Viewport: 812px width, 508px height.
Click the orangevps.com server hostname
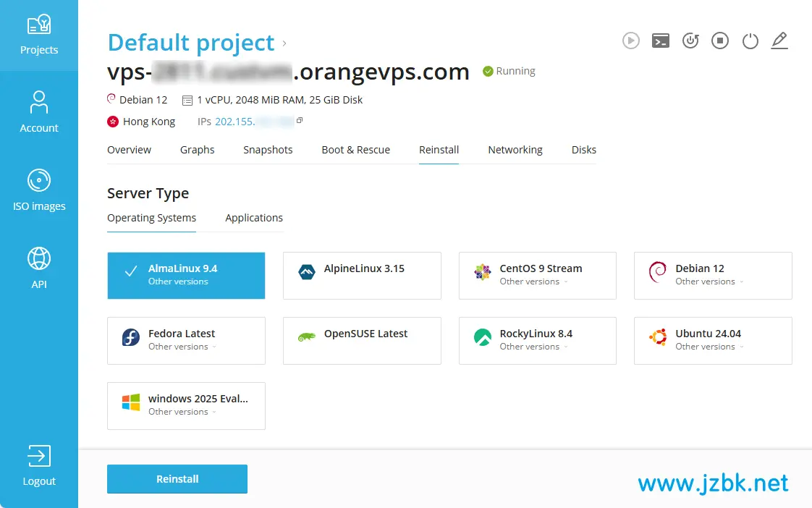click(288, 72)
